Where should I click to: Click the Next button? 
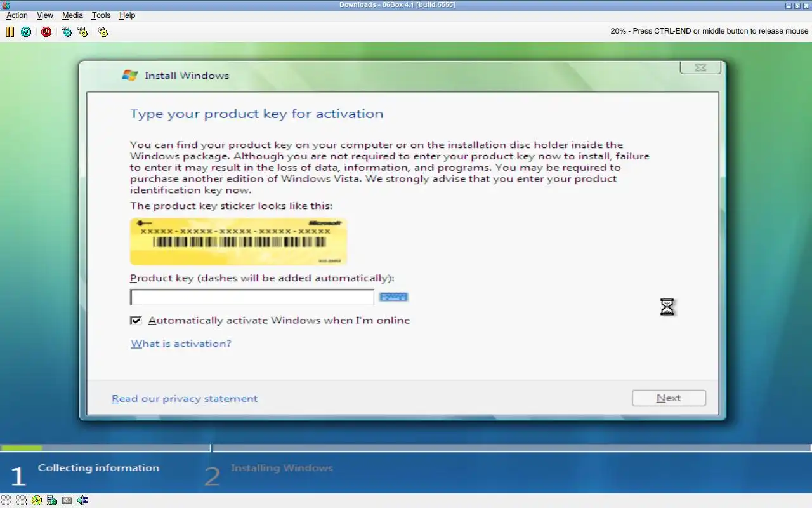coord(669,398)
